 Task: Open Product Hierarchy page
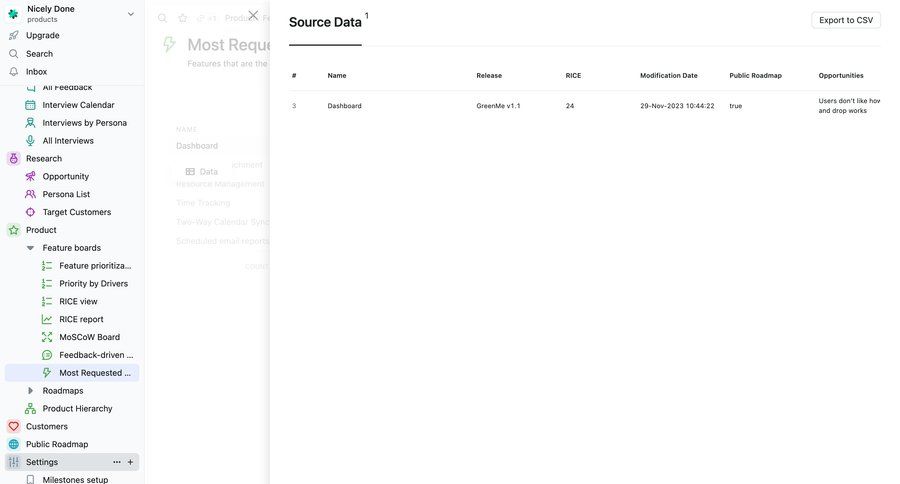77,409
